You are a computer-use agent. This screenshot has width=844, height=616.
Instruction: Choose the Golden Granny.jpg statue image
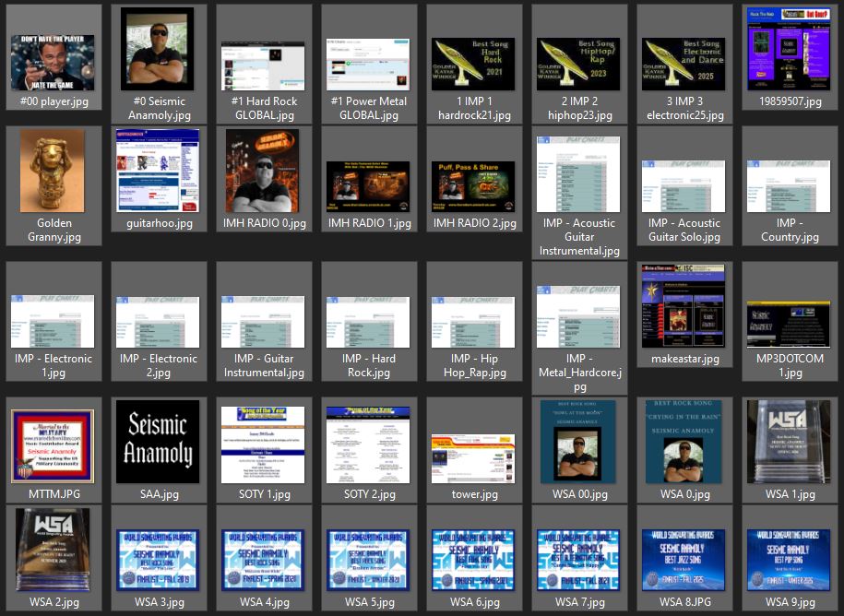pyautogui.click(x=53, y=171)
